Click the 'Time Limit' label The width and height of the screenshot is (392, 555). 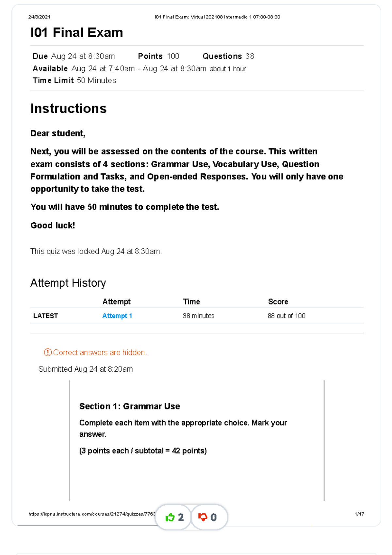(x=53, y=80)
